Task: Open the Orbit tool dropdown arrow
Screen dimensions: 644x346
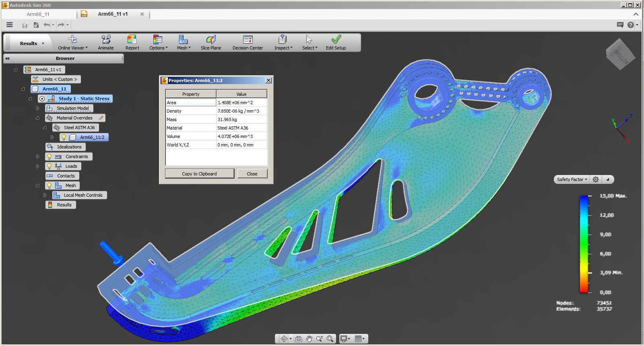Action: click(x=291, y=339)
